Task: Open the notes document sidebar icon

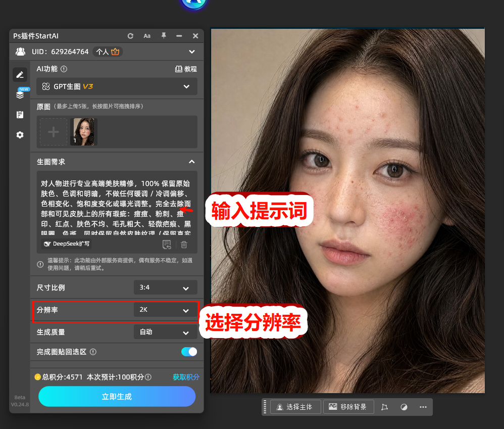Action: point(20,115)
